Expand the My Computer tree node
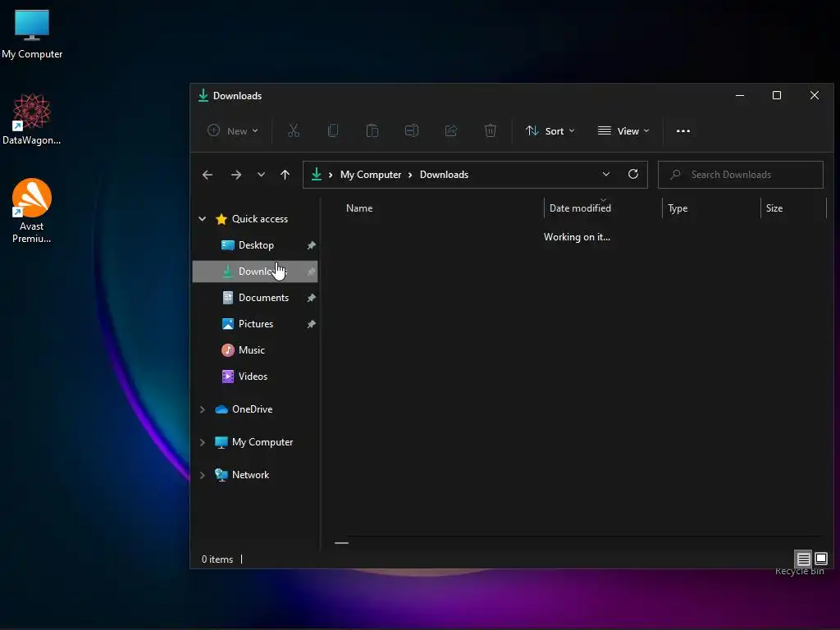 tap(203, 442)
